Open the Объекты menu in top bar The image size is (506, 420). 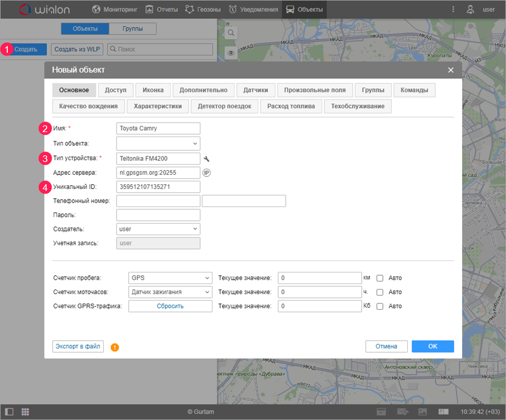[304, 9]
